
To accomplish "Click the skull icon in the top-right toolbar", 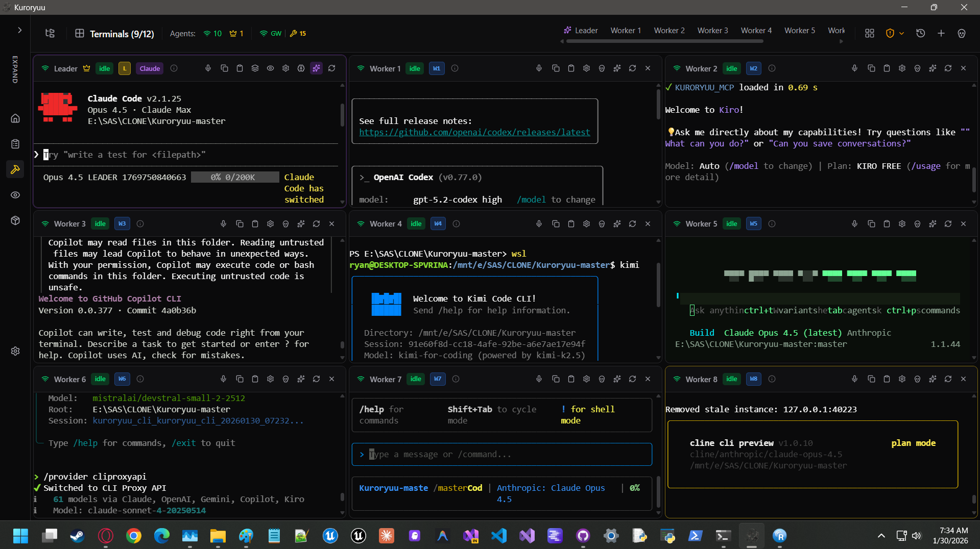I will click(962, 33).
